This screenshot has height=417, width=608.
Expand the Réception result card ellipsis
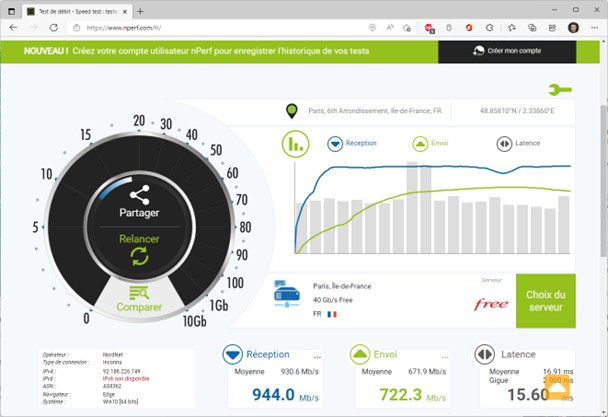pos(317,356)
